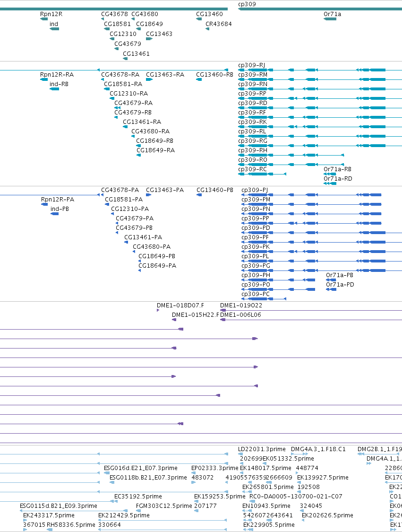Click transcript cp309-RM label

[253, 75]
